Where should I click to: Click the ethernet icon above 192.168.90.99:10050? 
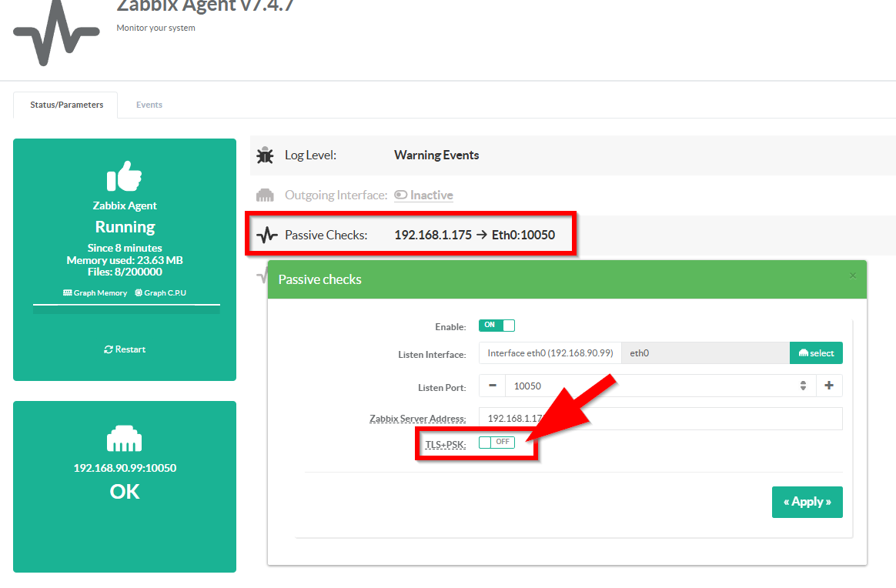click(125, 439)
